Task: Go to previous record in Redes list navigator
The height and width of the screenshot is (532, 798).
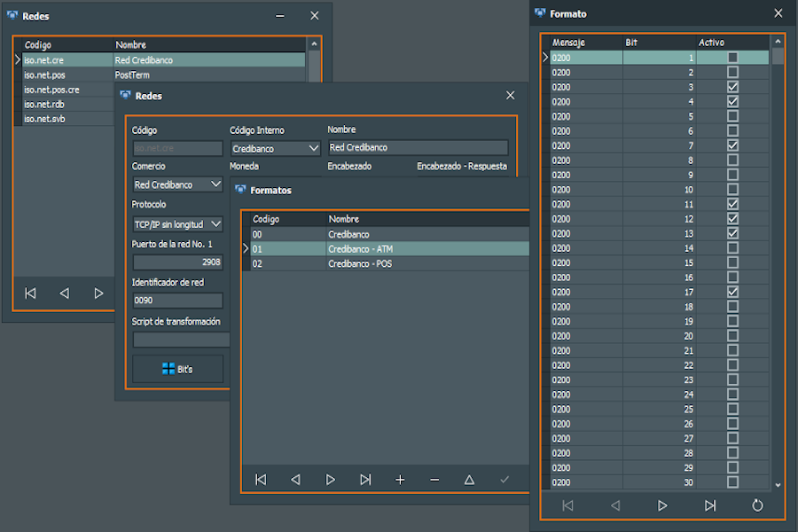Action: point(64,293)
